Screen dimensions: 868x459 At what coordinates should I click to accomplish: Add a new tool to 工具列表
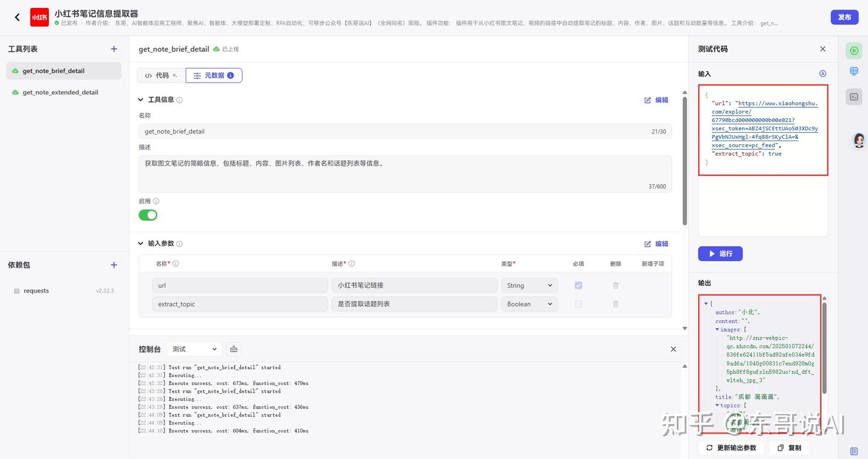[x=114, y=49]
